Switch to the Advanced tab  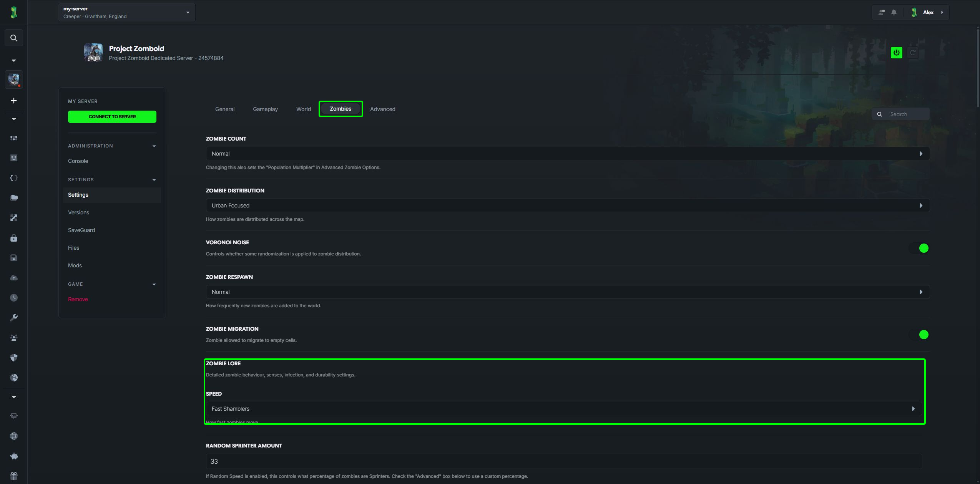click(x=382, y=109)
